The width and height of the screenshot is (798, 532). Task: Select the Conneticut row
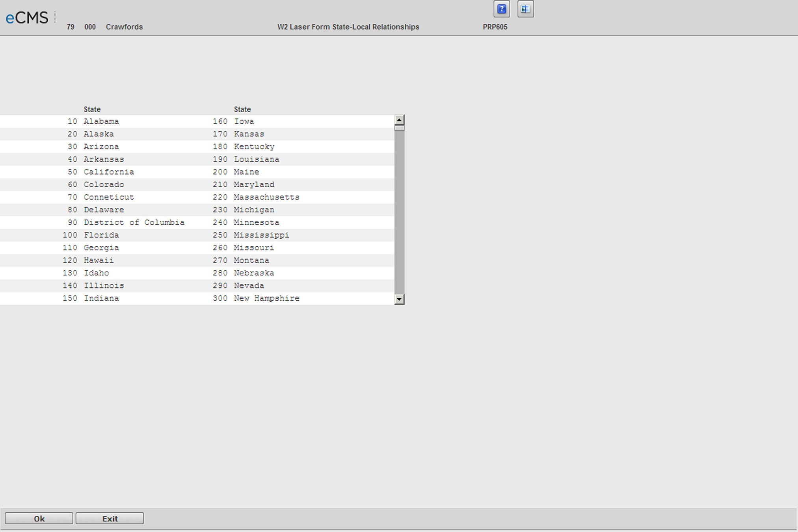109,197
